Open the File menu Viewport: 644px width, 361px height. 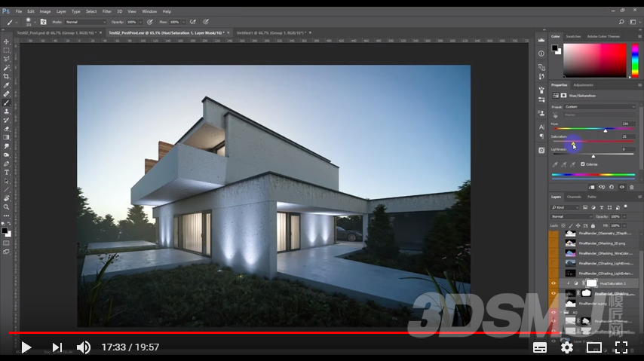click(19, 11)
